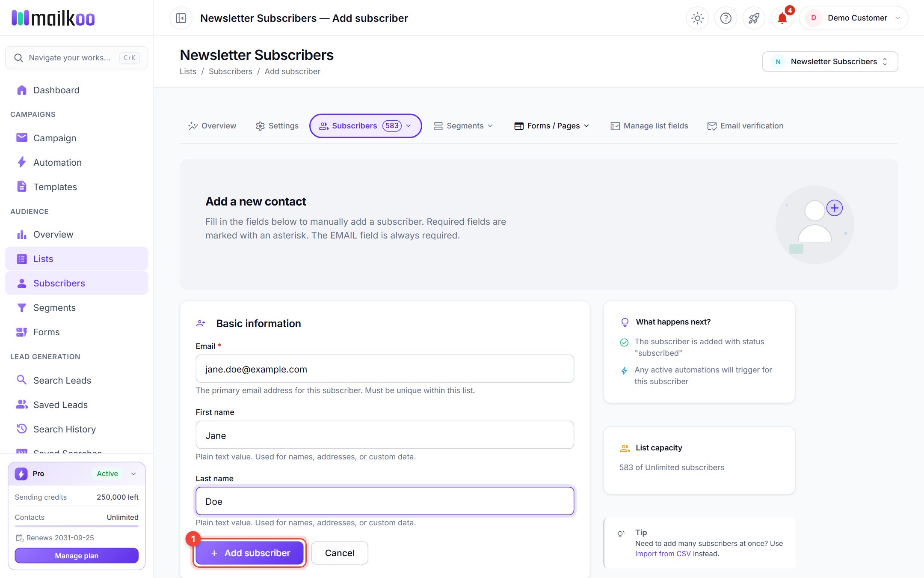Click the rocket icon in header

pyautogui.click(x=754, y=18)
